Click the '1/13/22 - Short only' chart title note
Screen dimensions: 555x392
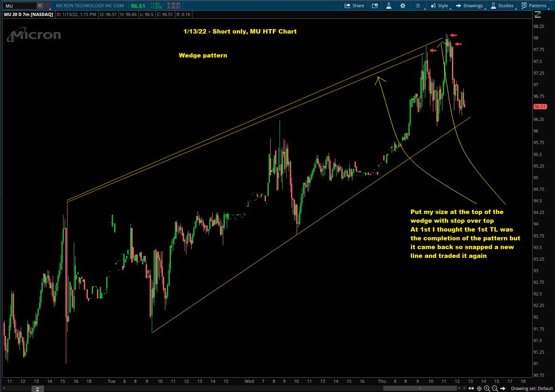tap(240, 31)
